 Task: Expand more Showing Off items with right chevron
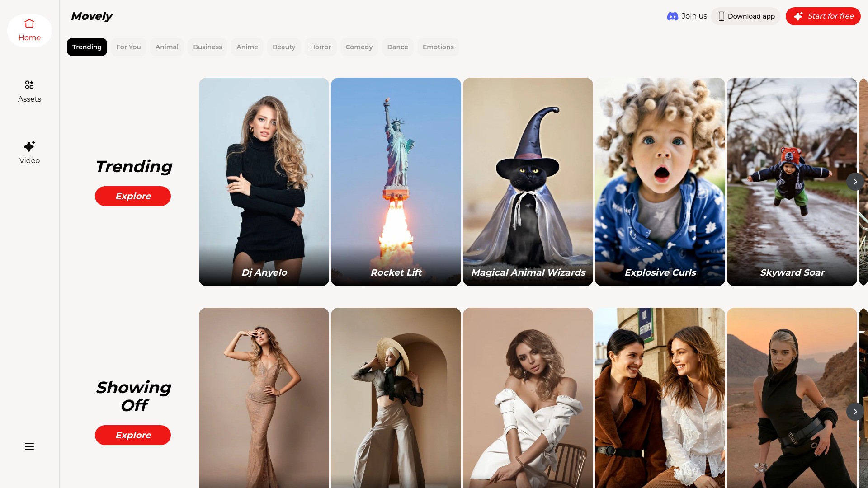click(855, 412)
